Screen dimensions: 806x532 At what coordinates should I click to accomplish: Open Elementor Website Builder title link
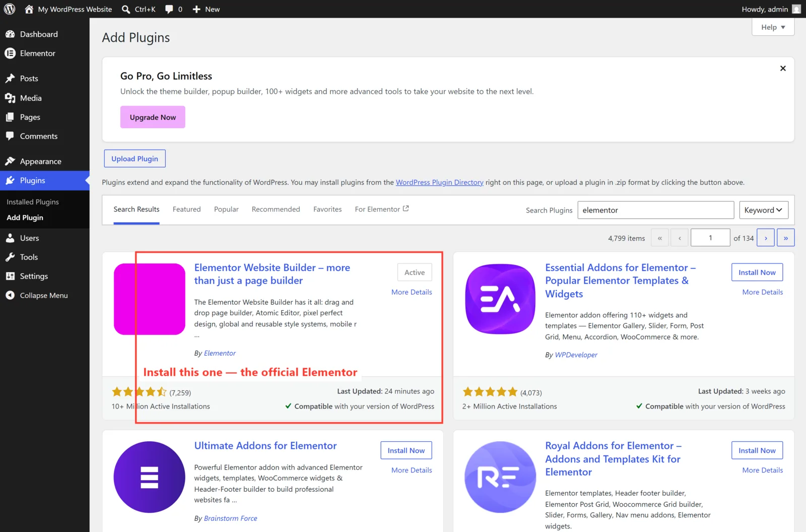click(272, 274)
